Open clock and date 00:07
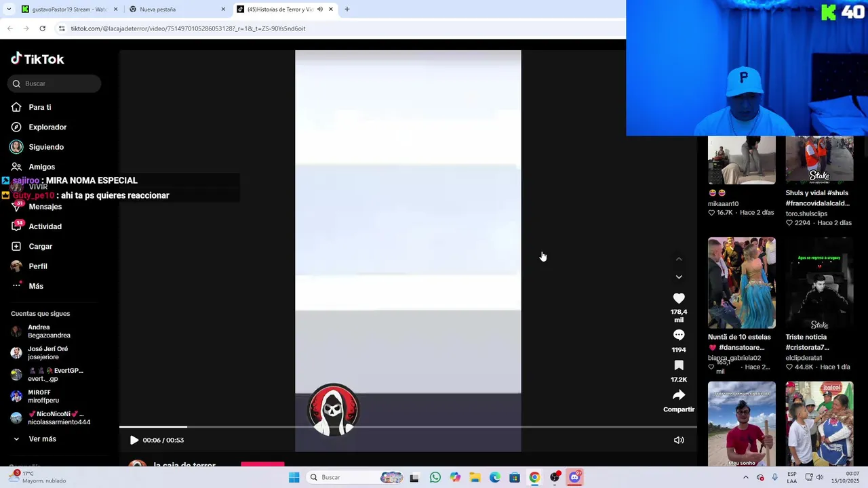The height and width of the screenshot is (488, 868). (x=847, y=477)
